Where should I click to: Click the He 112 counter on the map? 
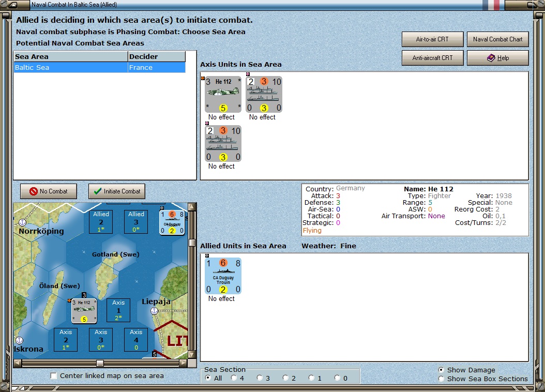point(84,311)
